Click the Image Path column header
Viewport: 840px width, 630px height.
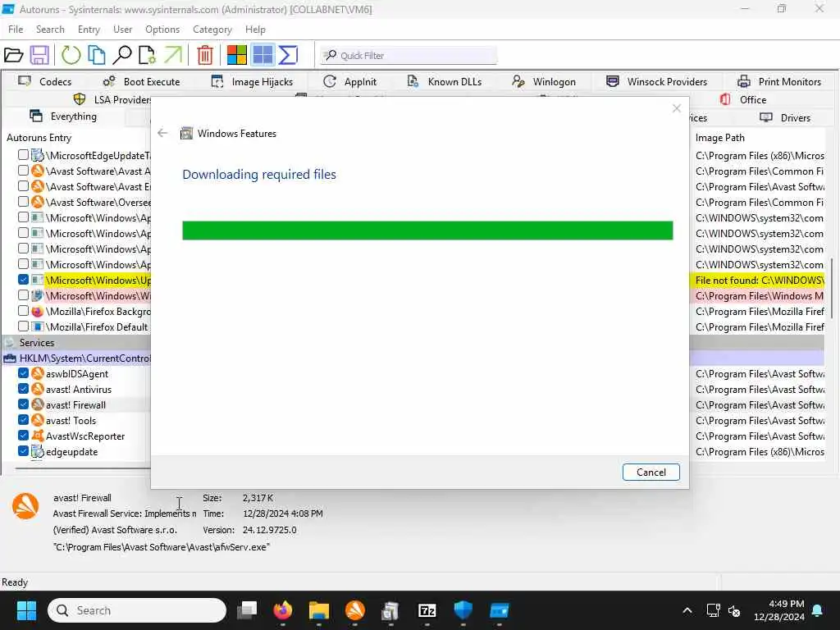719,138
